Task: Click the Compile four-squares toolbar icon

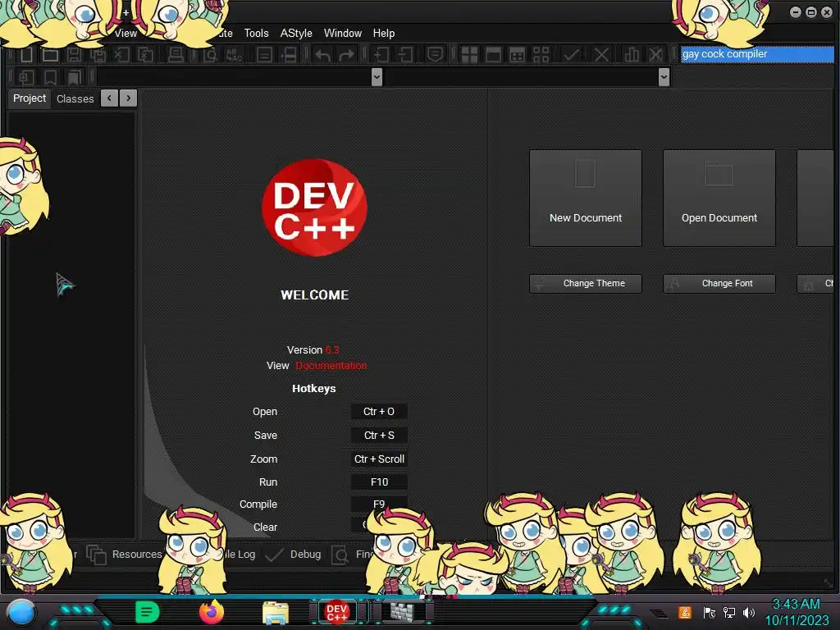Action: tap(469, 55)
